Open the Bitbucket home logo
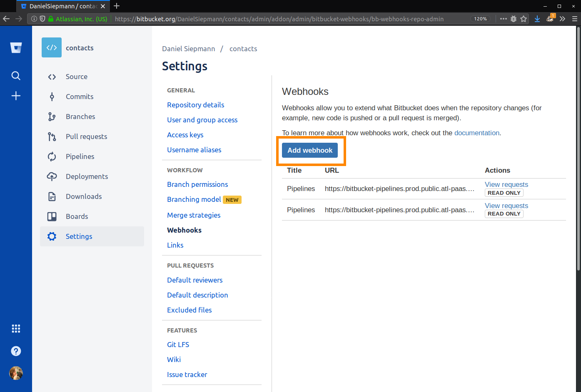The height and width of the screenshot is (392, 581). point(16,47)
